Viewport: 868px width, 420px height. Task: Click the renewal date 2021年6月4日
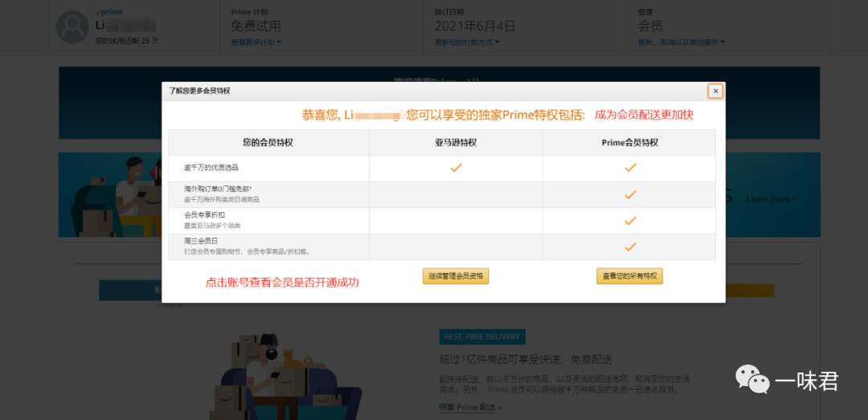tap(475, 26)
